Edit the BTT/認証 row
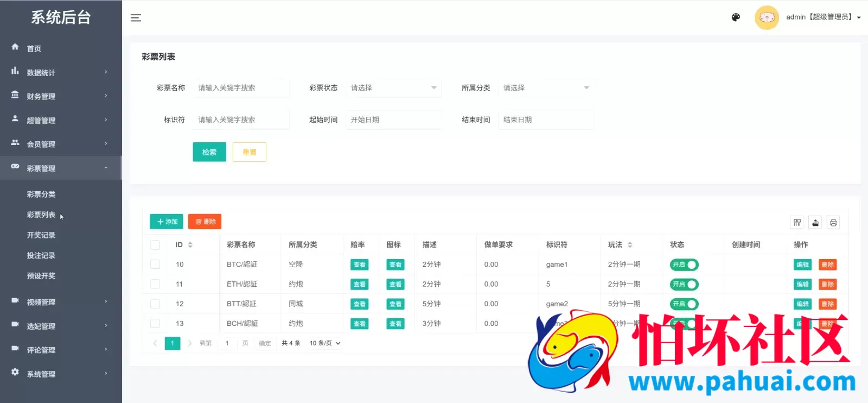 (802, 304)
